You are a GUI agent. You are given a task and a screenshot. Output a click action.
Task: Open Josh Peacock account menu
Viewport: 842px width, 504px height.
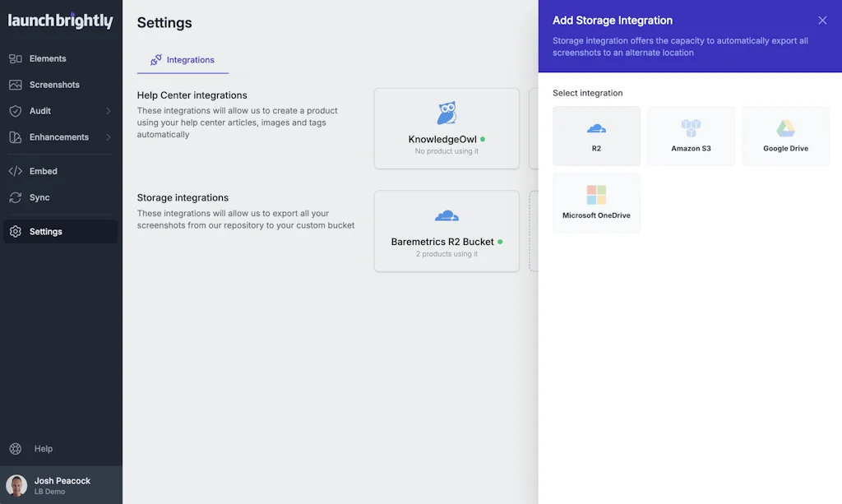click(62, 485)
